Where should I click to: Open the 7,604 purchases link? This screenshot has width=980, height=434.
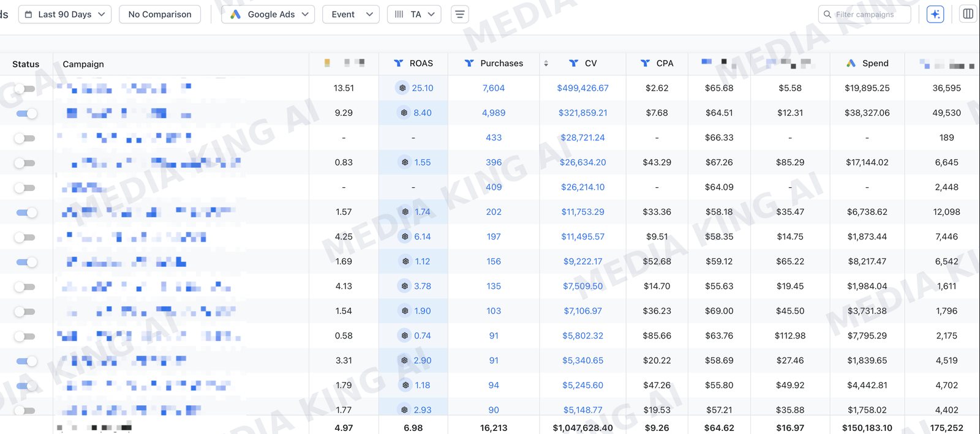click(494, 88)
